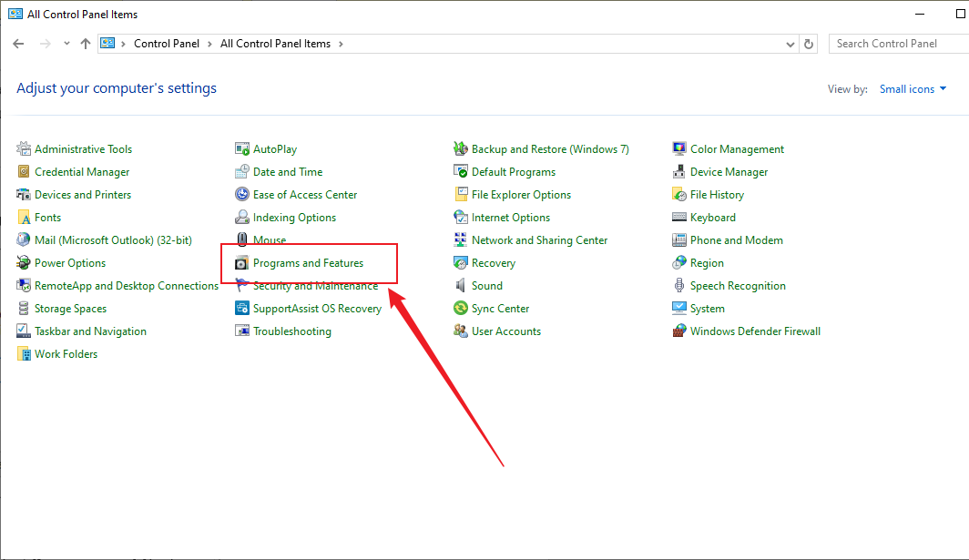The image size is (969, 560).
Task: Open Power Options
Action: coord(68,262)
